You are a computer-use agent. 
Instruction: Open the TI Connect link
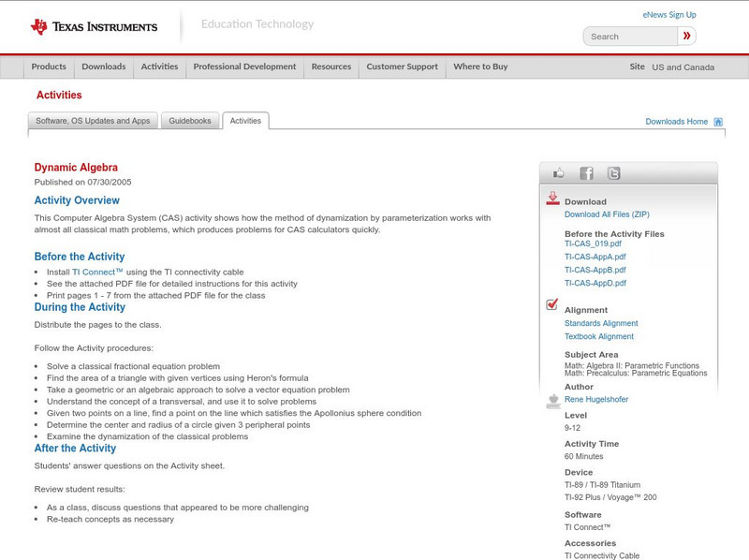point(97,272)
